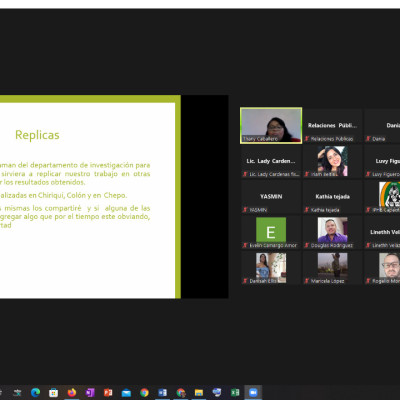Image resolution: width=400 pixels, height=400 pixels.
Task: Open Zoom from the taskbar
Action: tap(253, 392)
